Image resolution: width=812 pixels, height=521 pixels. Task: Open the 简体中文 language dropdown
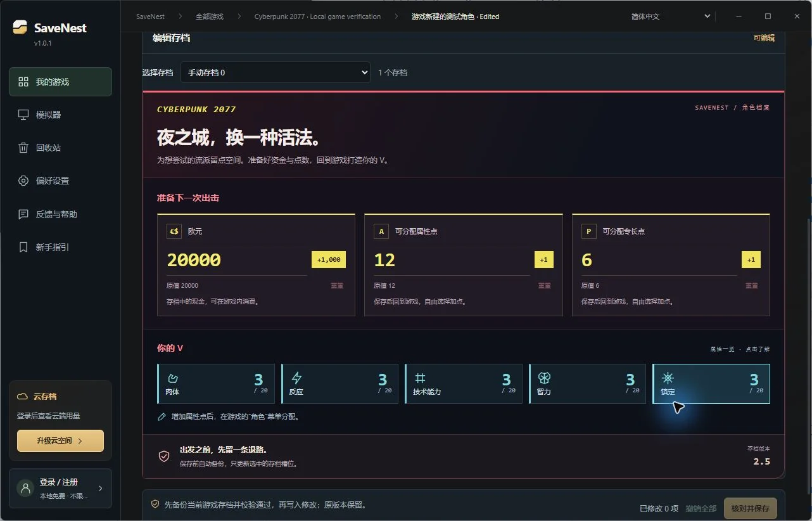671,16
